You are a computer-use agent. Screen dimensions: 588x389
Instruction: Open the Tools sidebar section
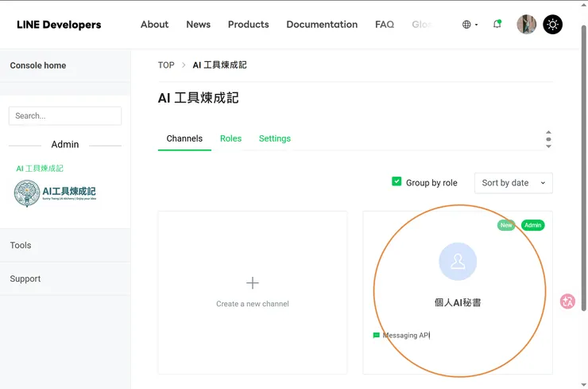tap(65, 245)
